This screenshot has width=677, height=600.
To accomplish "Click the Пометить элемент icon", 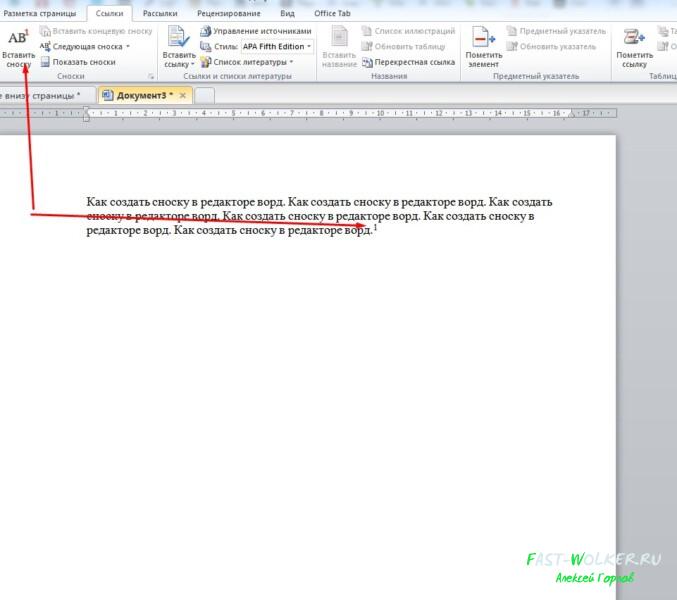I will (x=483, y=37).
